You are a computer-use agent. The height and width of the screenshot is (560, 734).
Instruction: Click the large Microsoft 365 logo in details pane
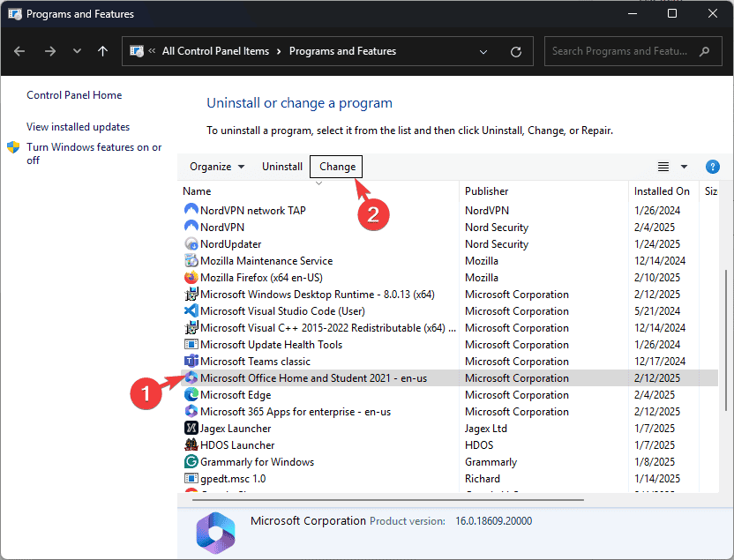215,533
